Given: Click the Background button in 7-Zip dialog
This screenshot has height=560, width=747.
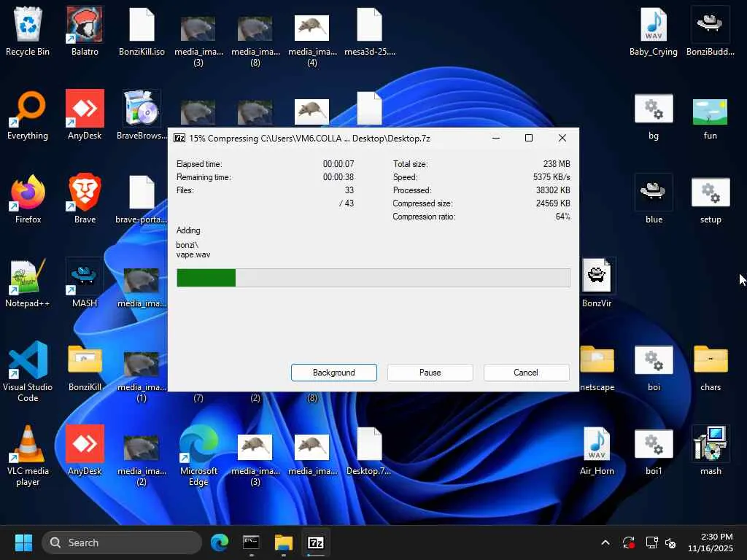Looking at the screenshot, I should pos(333,373).
